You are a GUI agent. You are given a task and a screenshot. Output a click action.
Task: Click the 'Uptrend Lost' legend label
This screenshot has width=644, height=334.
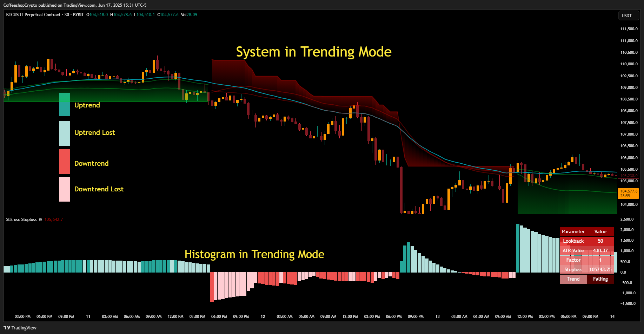(x=95, y=132)
